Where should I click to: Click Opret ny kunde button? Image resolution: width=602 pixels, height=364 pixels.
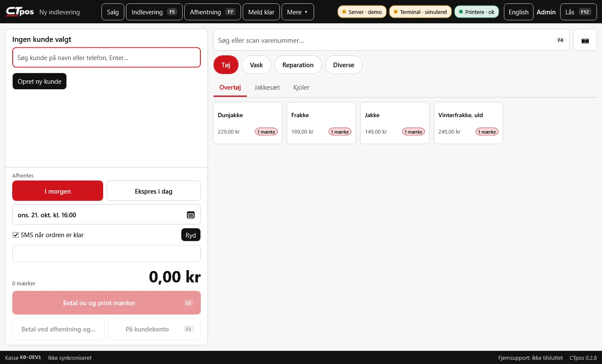click(x=40, y=81)
